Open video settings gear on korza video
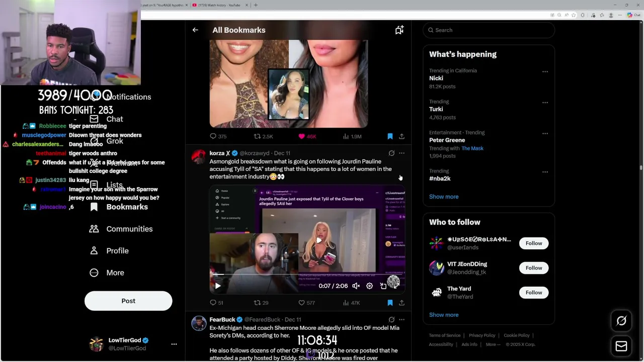The width and height of the screenshot is (644, 362). point(369,286)
